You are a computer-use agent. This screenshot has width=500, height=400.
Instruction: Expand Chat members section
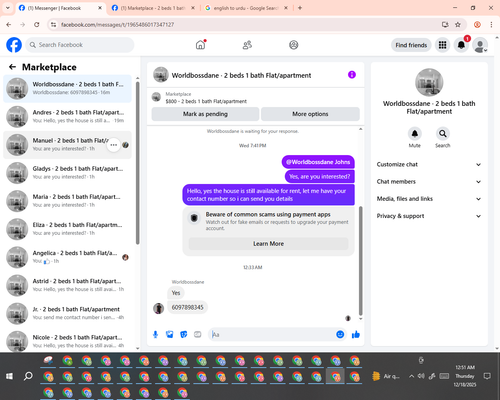(429, 182)
